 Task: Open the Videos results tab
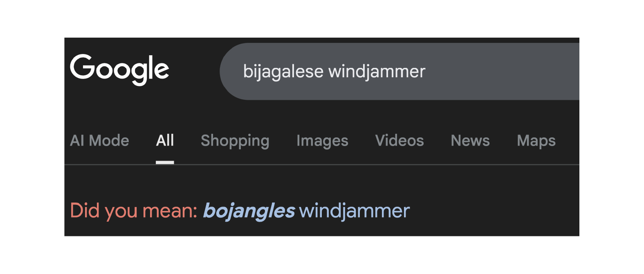[x=399, y=141]
